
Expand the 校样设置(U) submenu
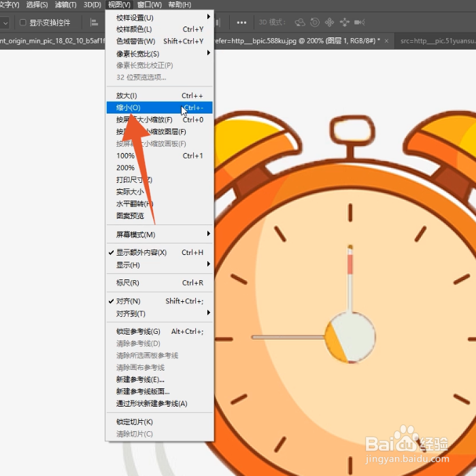(159, 18)
